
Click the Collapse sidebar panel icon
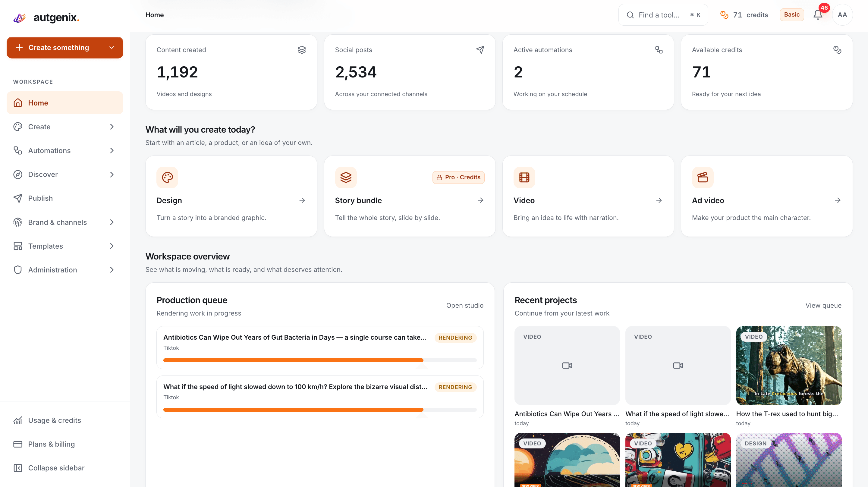pyautogui.click(x=18, y=468)
